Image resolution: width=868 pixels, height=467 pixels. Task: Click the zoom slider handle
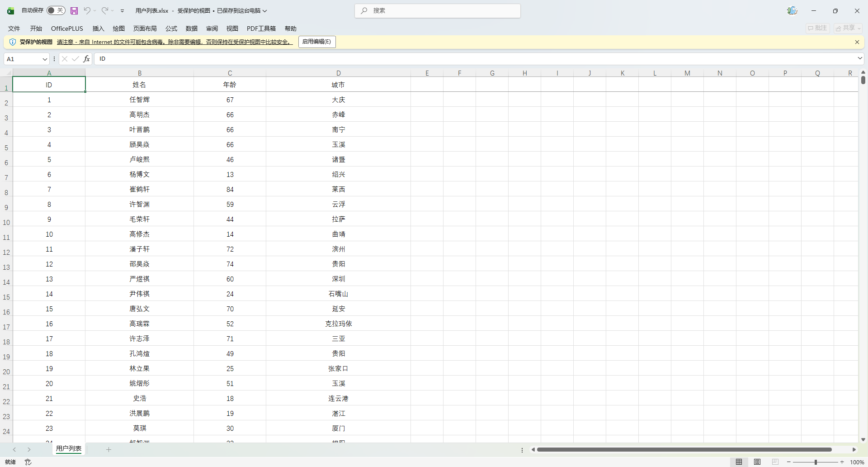pos(816,462)
